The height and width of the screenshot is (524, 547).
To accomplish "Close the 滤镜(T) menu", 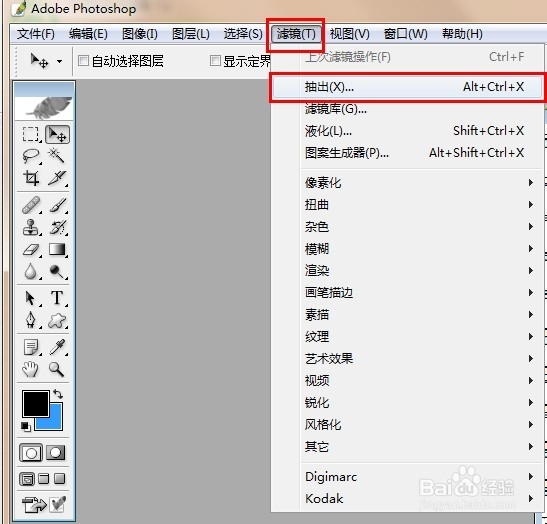I will pos(296,34).
